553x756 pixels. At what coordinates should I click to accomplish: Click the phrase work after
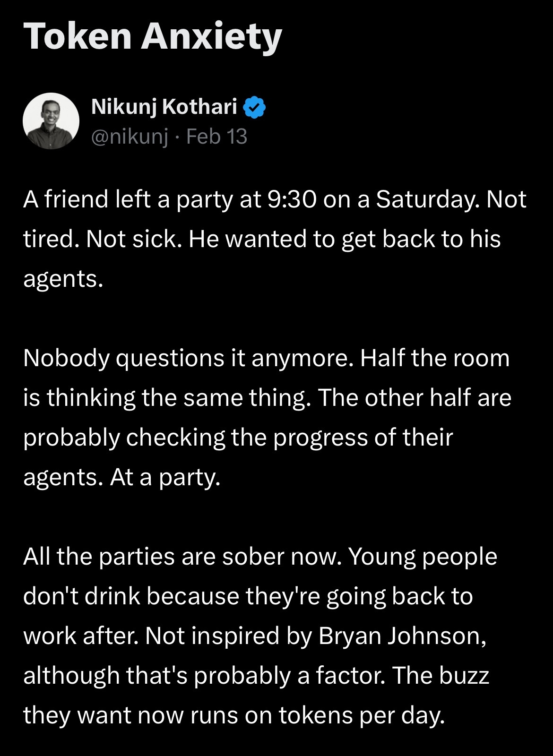(80, 636)
